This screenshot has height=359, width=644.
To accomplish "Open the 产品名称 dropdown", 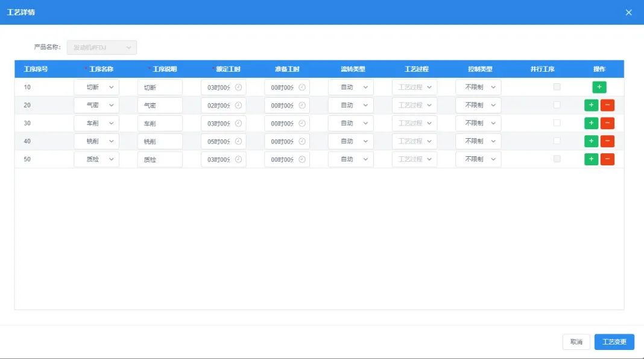I will (102, 48).
